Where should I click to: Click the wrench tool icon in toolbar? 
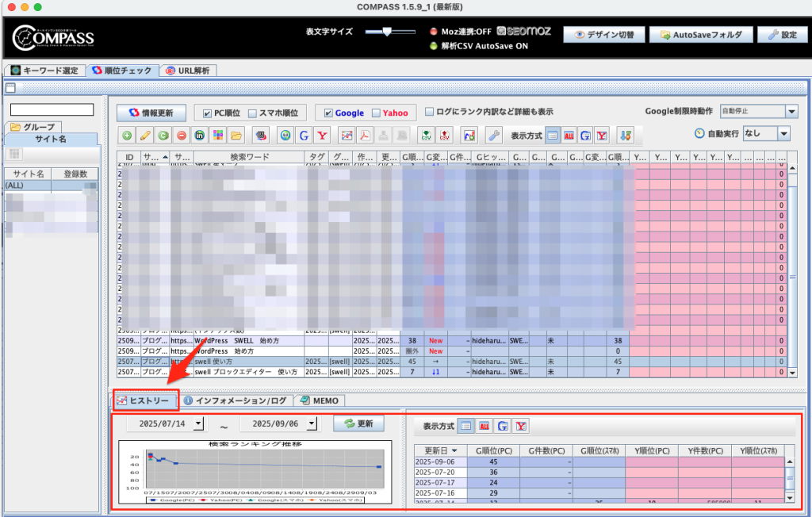[x=493, y=135]
